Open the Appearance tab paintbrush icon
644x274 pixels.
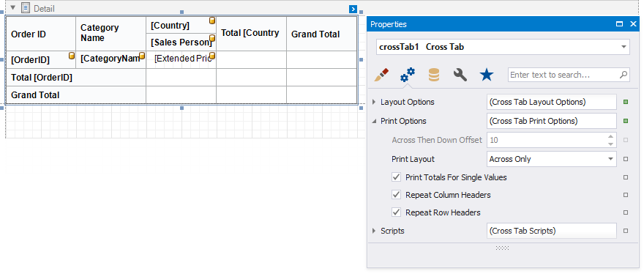[x=381, y=75]
